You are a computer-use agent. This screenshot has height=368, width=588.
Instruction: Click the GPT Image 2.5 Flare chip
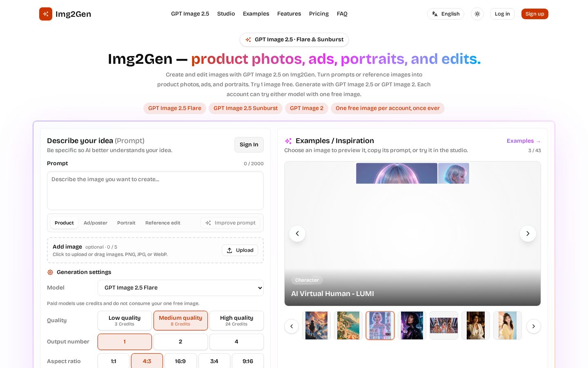[x=175, y=108]
